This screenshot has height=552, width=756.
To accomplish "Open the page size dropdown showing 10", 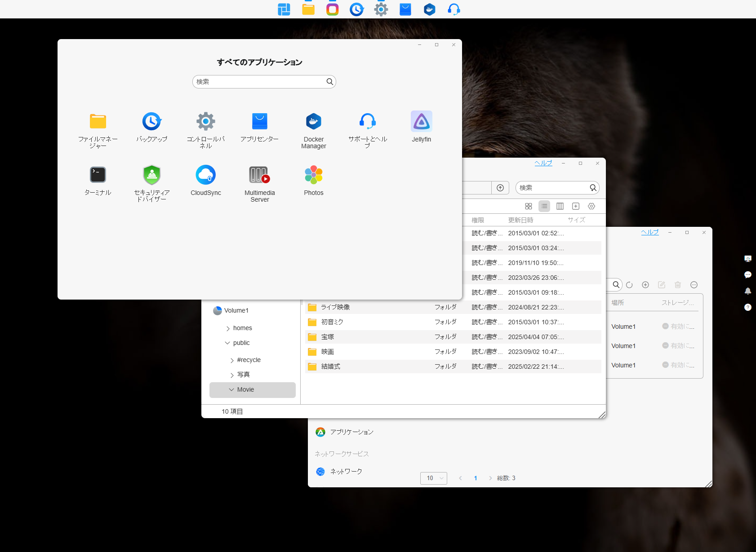I will 433,478.
